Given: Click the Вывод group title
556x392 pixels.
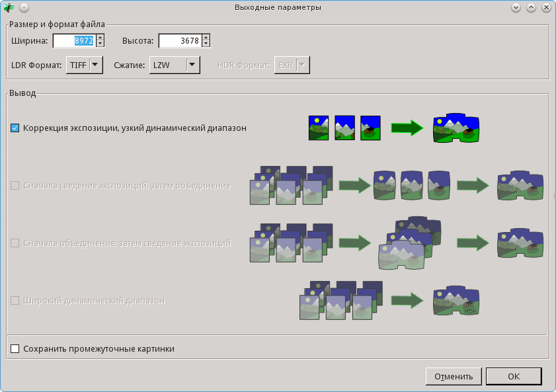Looking at the screenshot, I should (x=22, y=93).
